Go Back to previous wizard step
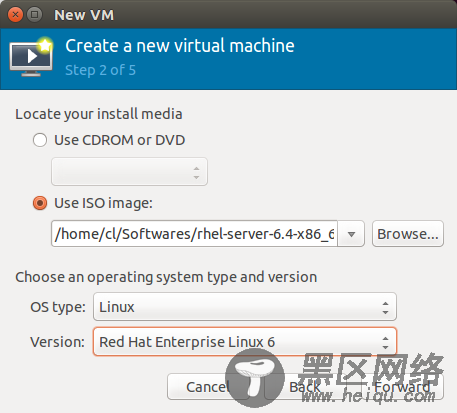The height and width of the screenshot is (413, 457). [x=305, y=387]
